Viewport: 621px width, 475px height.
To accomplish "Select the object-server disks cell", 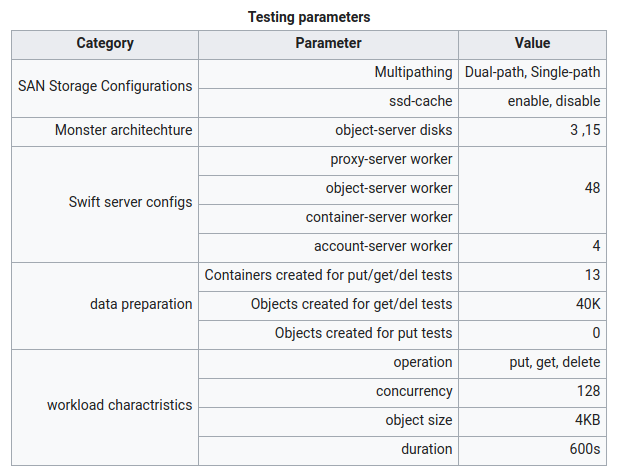I will [393, 130].
